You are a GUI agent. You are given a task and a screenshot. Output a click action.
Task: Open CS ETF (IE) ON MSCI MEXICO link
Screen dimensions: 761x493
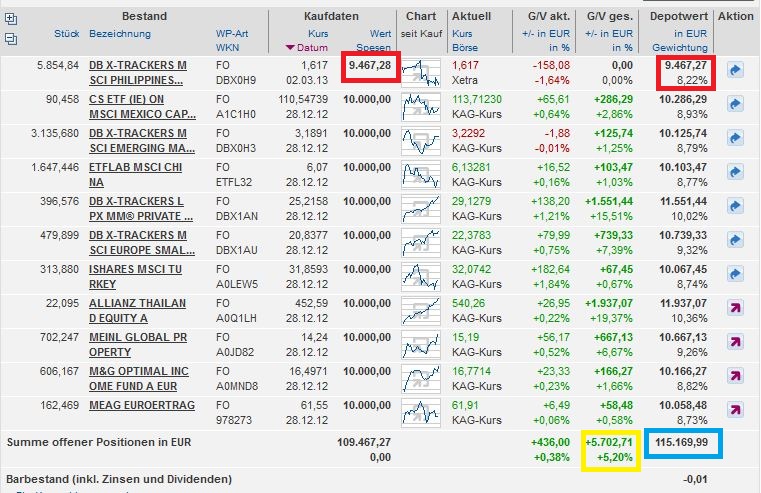(x=142, y=107)
